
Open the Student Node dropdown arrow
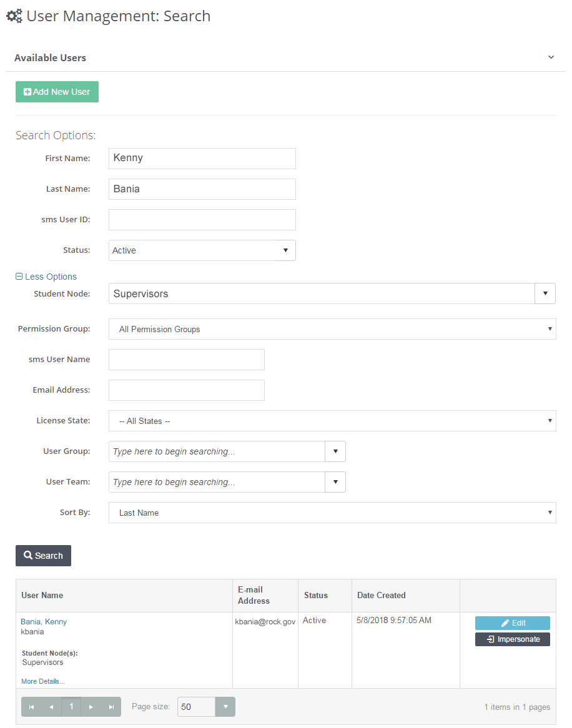[545, 293]
